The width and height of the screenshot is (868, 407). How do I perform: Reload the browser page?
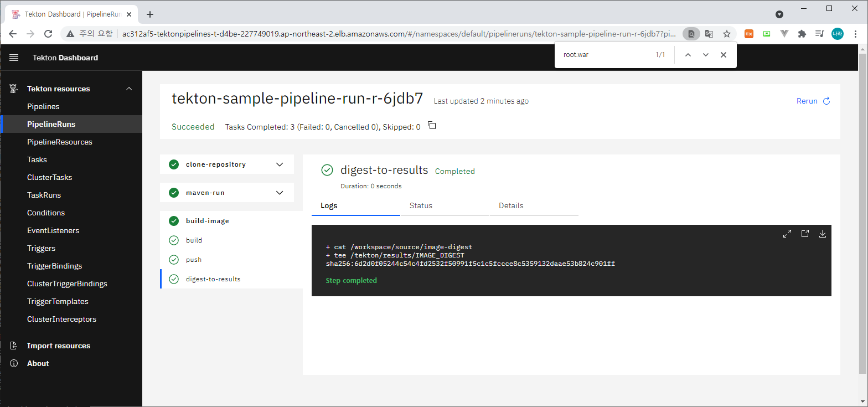point(48,34)
